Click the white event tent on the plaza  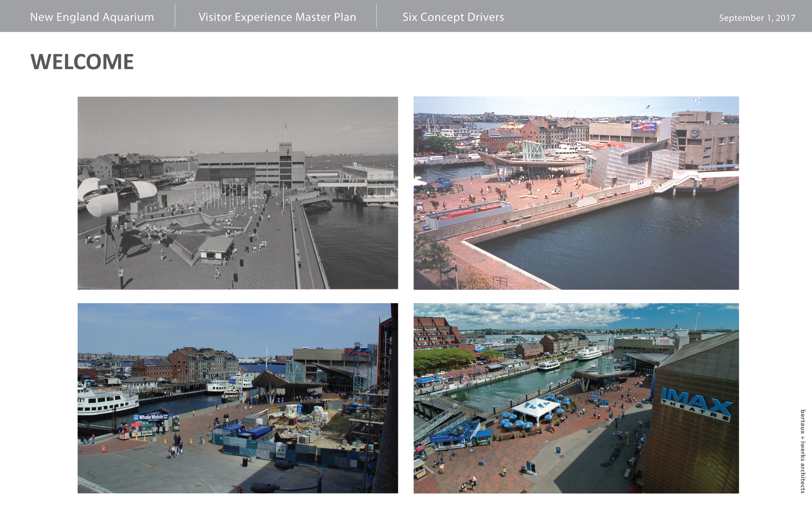tap(536, 408)
